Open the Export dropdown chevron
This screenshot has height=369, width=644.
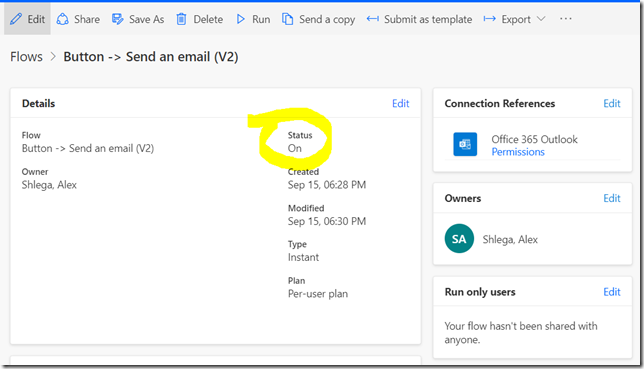[x=541, y=19]
